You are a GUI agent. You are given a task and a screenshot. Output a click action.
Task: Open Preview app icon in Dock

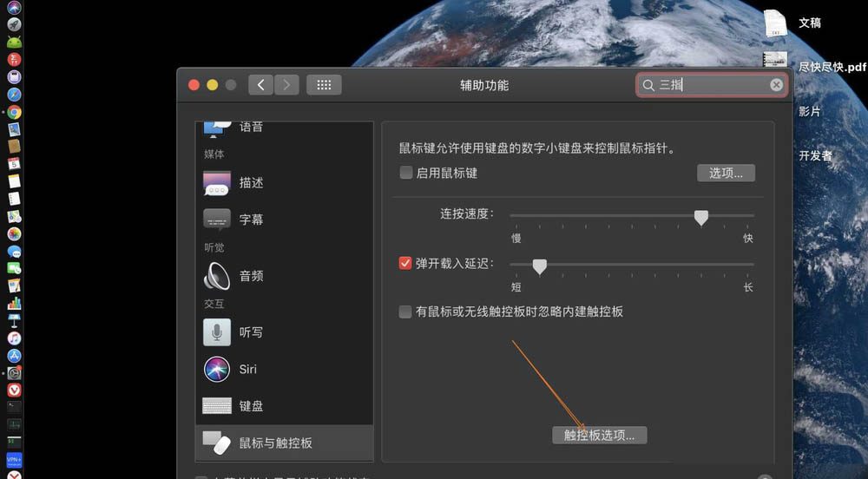click(x=14, y=129)
